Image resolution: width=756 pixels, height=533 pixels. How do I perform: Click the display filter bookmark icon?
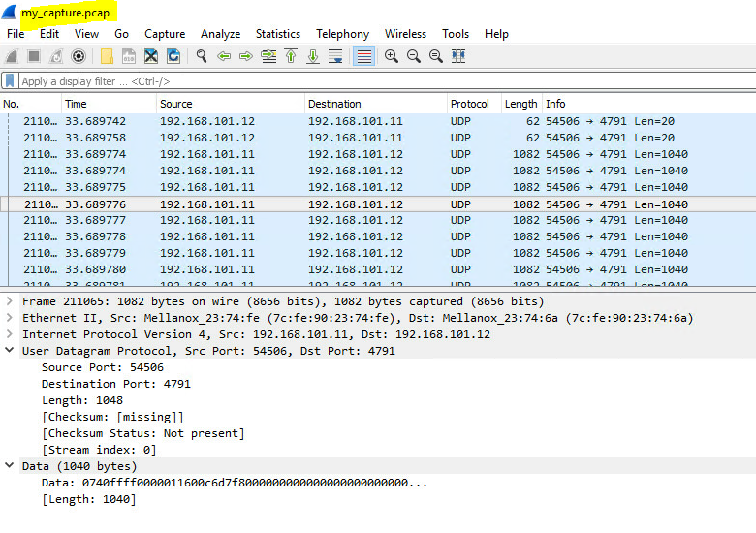click(x=10, y=81)
